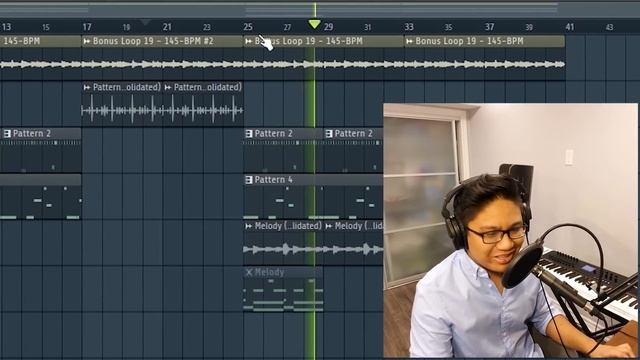640x360 pixels.
Task: Click waveform of Melody (..lidated) clip at bar 25
Action: (x=284, y=249)
